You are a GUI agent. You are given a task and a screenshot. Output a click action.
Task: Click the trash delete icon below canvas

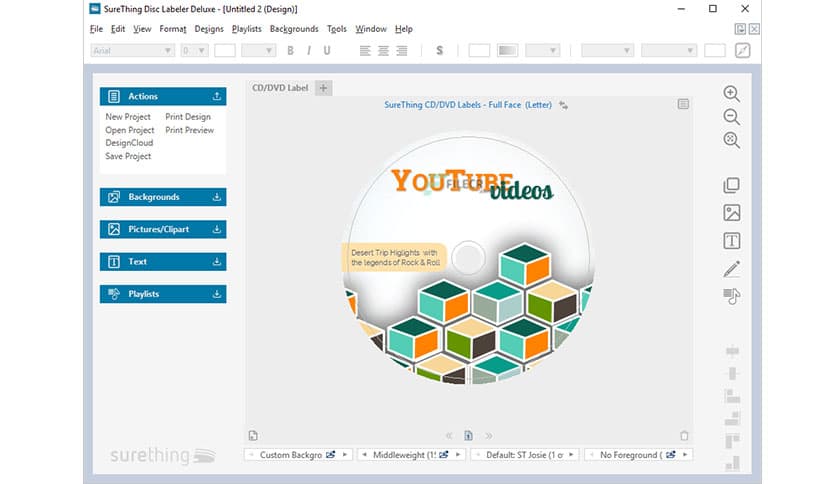point(684,435)
